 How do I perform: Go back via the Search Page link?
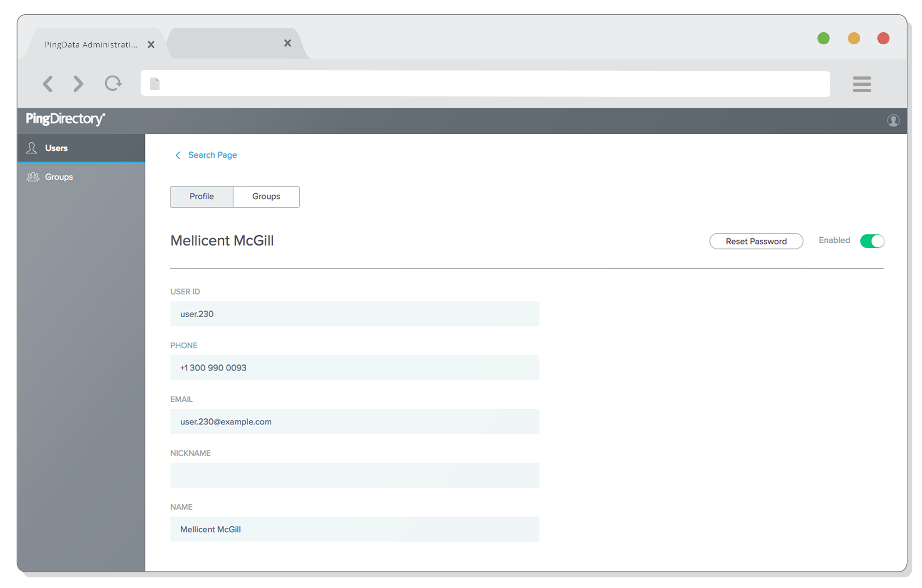(212, 155)
